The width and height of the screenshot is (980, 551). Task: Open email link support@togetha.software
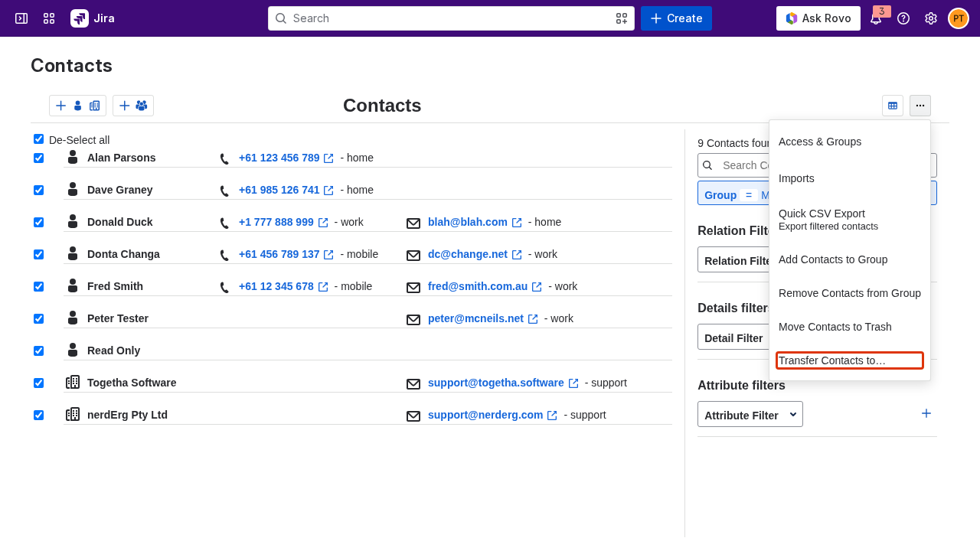pos(496,383)
